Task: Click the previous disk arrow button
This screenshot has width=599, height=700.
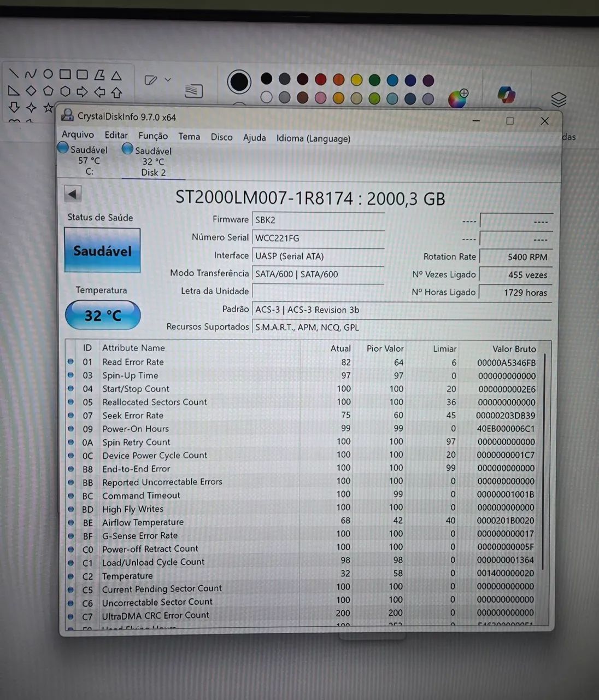Action: tap(73, 194)
